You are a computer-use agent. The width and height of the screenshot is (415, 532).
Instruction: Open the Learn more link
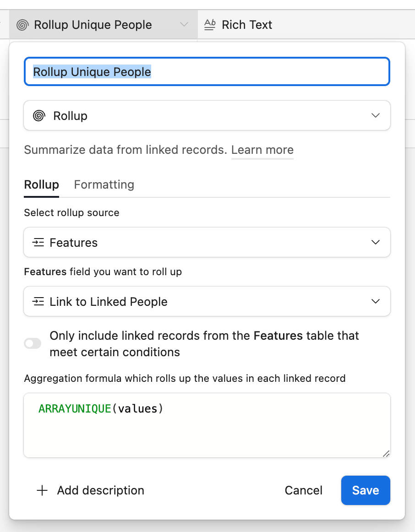(262, 150)
